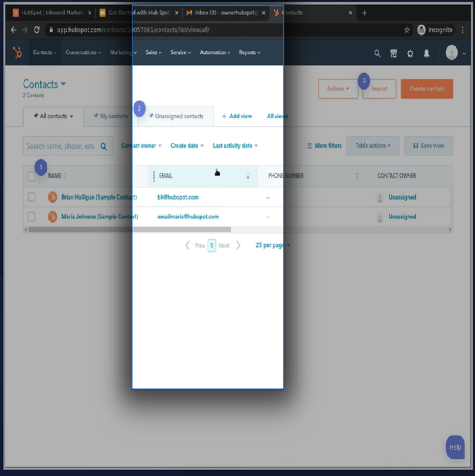Click Maria Johnson's HubSpot avatar icon
Image resolution: width=476 pixels, height=476 pixels.
(52, 217)
